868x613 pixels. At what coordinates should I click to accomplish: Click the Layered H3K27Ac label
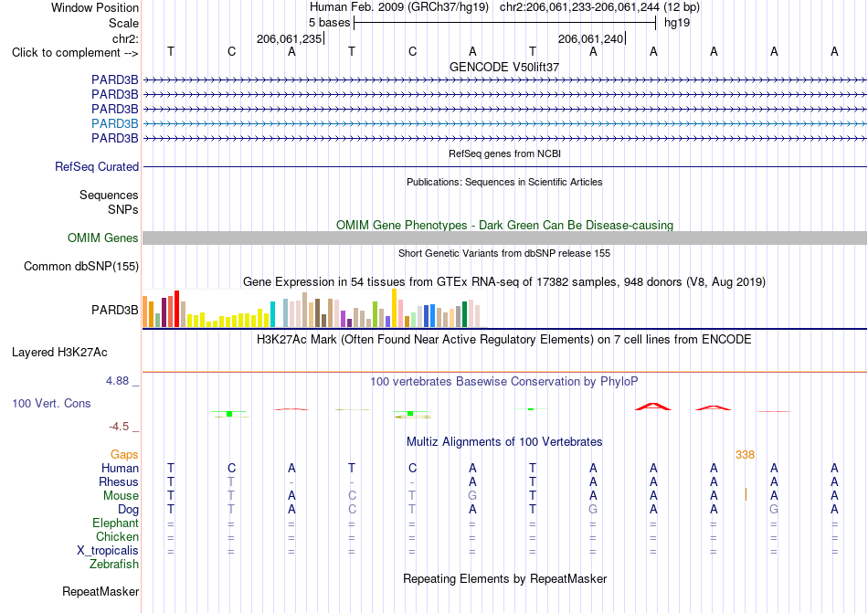tap(59, 353)
